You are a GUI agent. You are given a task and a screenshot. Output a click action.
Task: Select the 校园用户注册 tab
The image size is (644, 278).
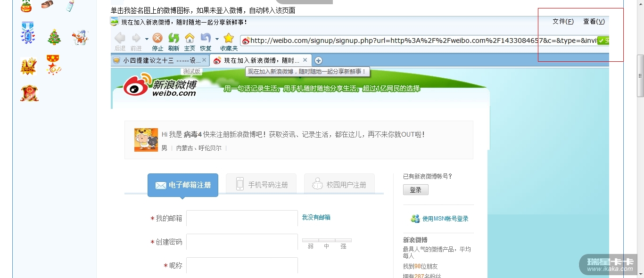coord(339,184)
